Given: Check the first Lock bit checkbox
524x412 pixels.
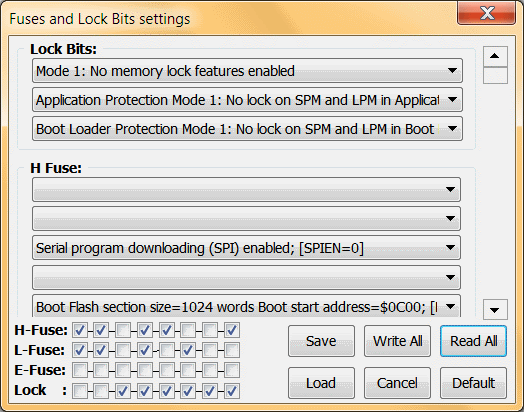Looking at the screenshot, I should 80,390.
